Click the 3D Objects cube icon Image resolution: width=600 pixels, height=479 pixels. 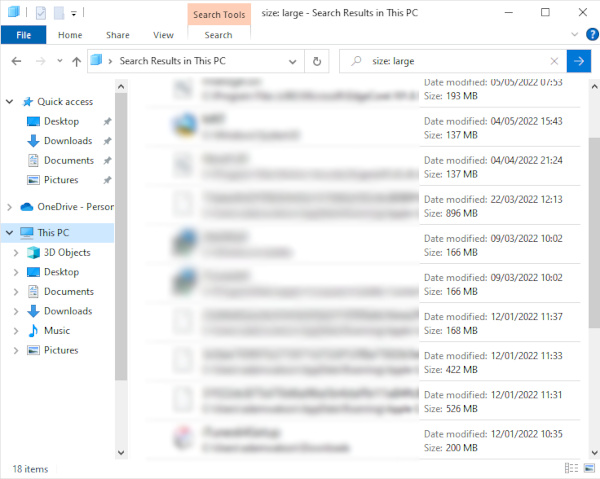coord(33,253)
